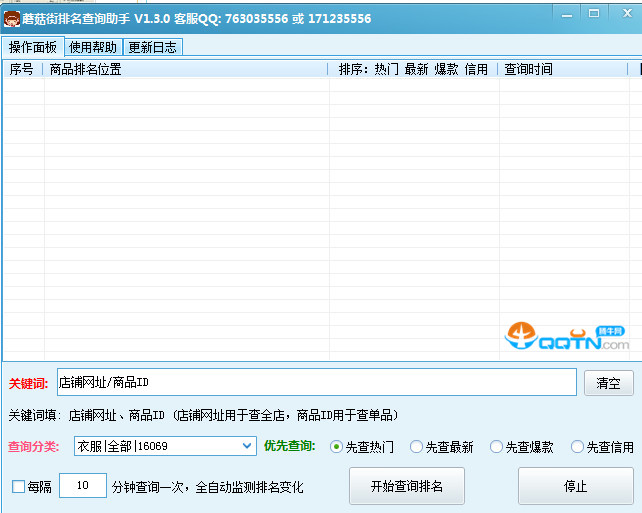Image resolution: width=642 pixels, height=513 pixels.
Task: Pick the 先查信用 radio button
Action: (577, 447)
